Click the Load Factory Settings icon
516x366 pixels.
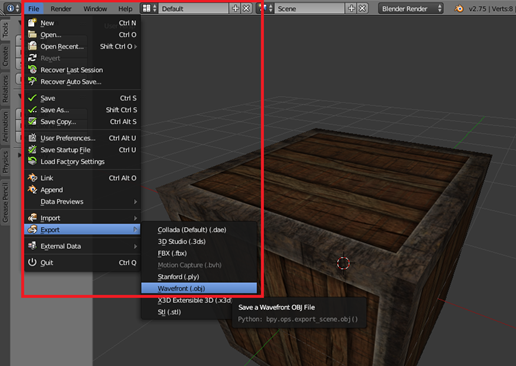point(32,161)
